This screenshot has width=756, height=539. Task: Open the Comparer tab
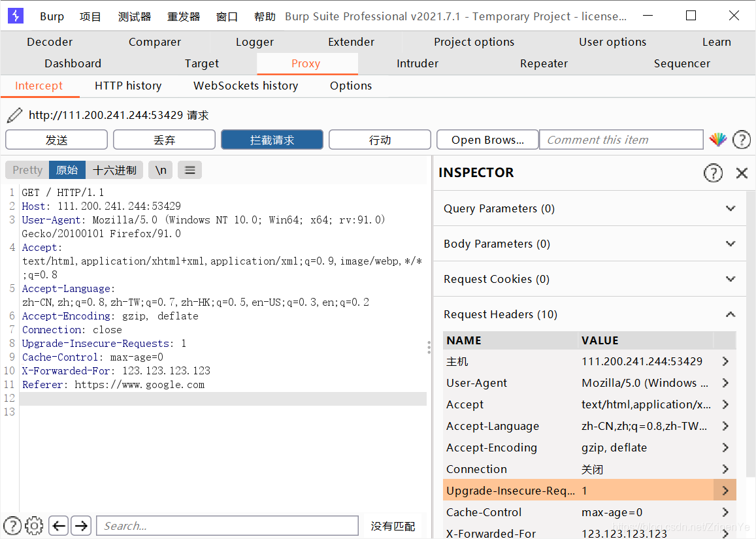click(155, 42)
